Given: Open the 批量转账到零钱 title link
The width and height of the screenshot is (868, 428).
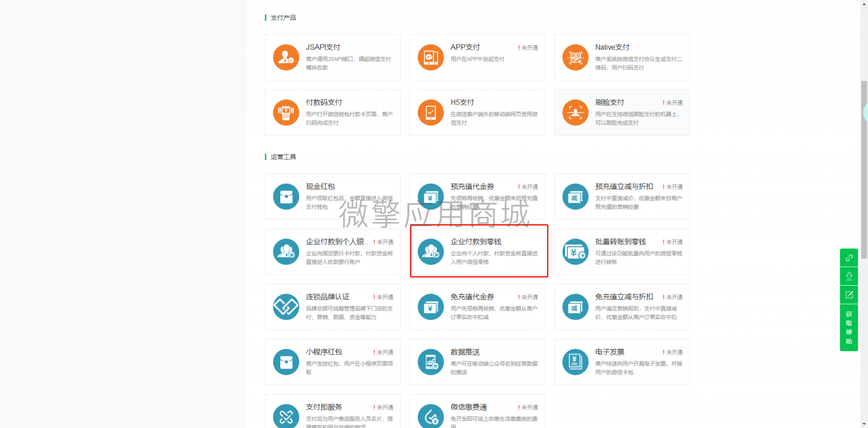Looking at the screenshot, I should [620, 242].
